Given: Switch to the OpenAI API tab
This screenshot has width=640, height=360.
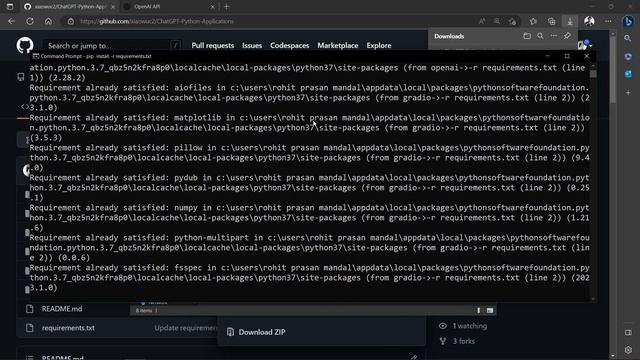Looking at the screenshot, I should pyautogui.click(x=169, y=7).
